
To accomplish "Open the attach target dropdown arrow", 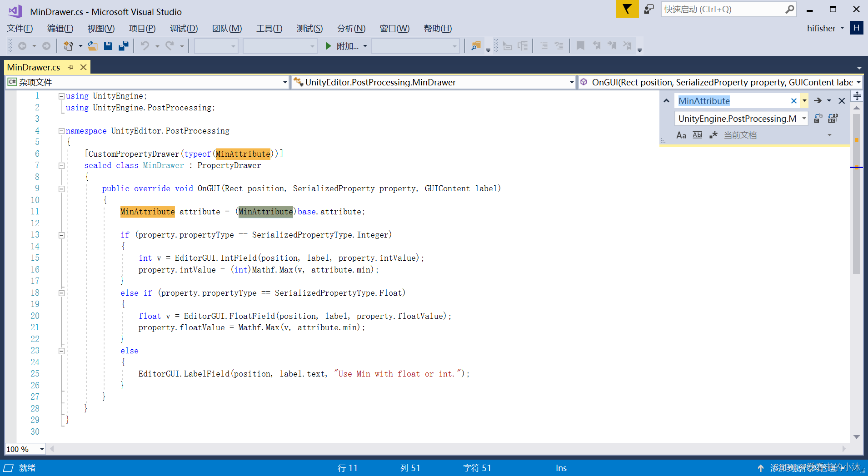I will tap(365, 46).
